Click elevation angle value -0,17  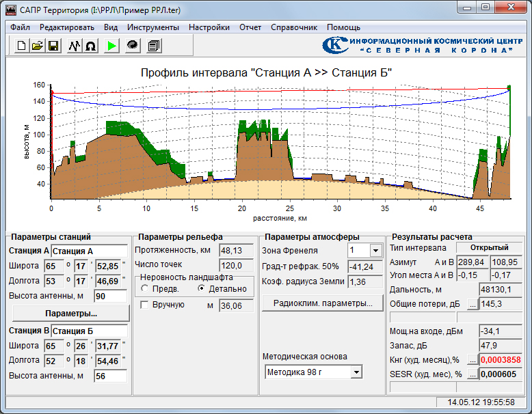click(506, 275)
